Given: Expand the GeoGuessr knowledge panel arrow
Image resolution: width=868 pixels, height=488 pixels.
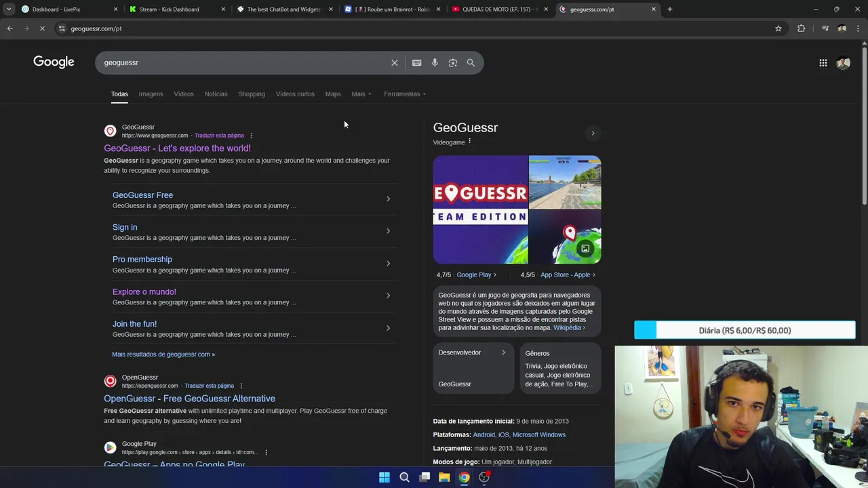Looking at the screenshot, I should 593,134.
